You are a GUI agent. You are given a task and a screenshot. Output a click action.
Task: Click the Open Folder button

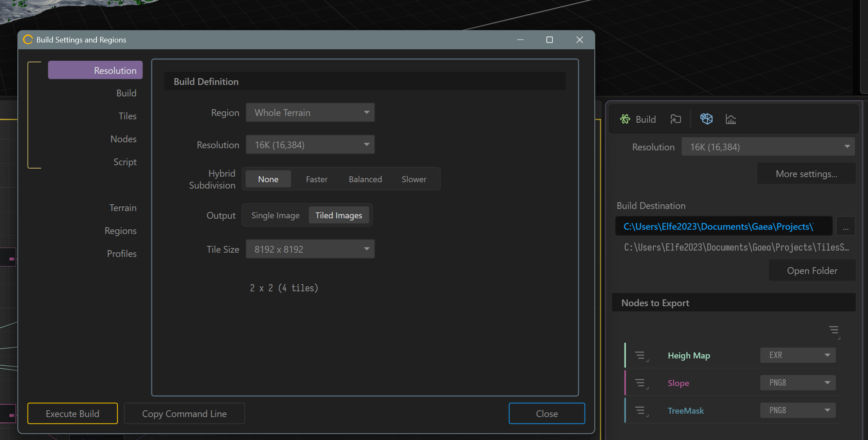[812, 271]
